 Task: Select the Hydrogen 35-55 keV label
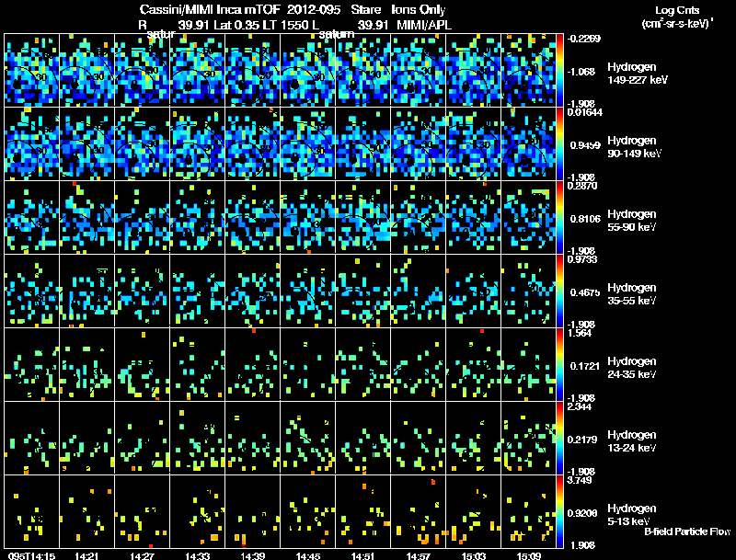point(631,294)
